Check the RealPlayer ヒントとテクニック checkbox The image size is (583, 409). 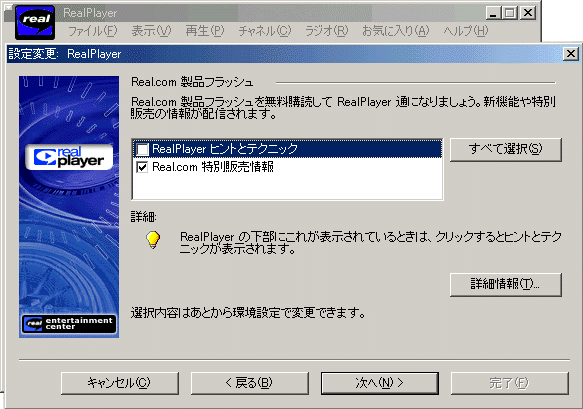(x=142, y=149)
